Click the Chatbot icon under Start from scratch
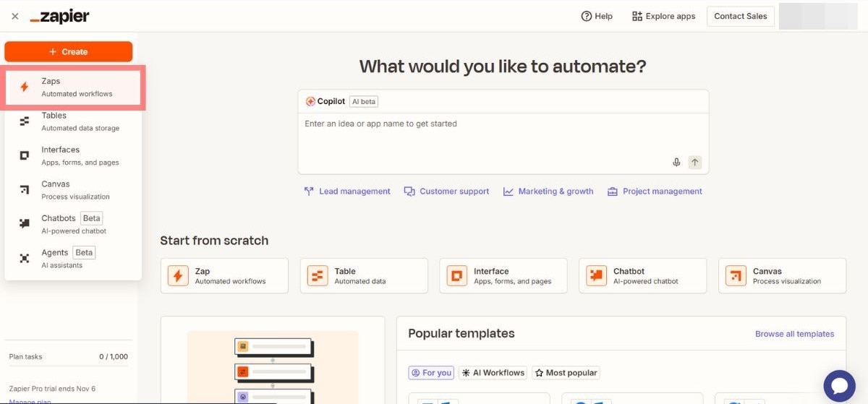868x404 pixels. 596,276
